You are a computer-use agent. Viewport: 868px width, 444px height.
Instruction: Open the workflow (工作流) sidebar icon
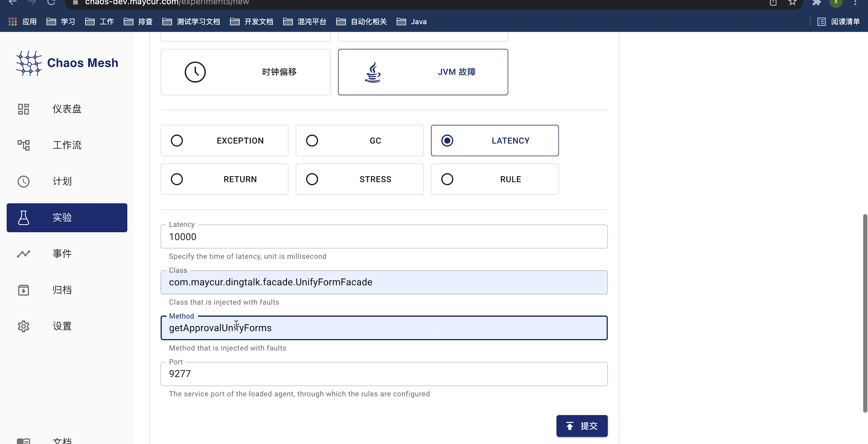24,145
